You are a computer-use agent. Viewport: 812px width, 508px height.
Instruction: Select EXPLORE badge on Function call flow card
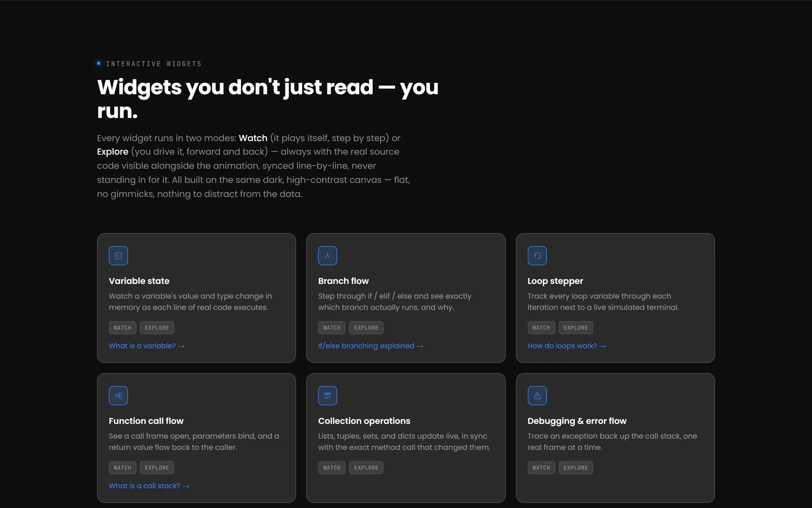(x=157, y=468)
